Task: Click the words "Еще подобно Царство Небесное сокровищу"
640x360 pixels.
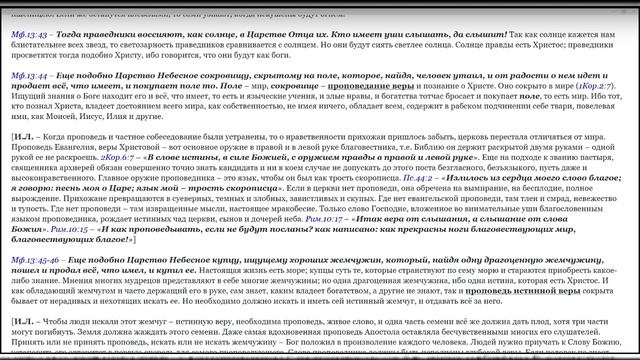Action: 153,76
